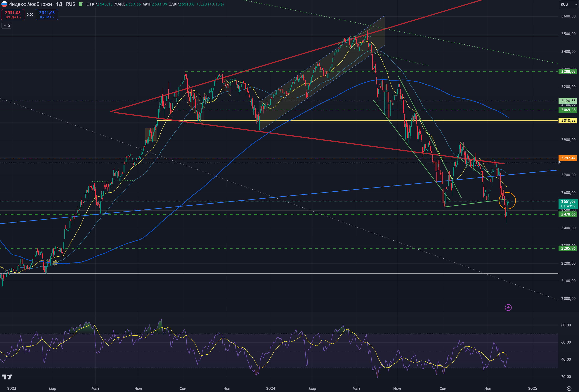Image resolution: width=579 pixels, height=392 pixels.
Task: Click the ЗАКР close value 2551,08
Action: point(187,4)
